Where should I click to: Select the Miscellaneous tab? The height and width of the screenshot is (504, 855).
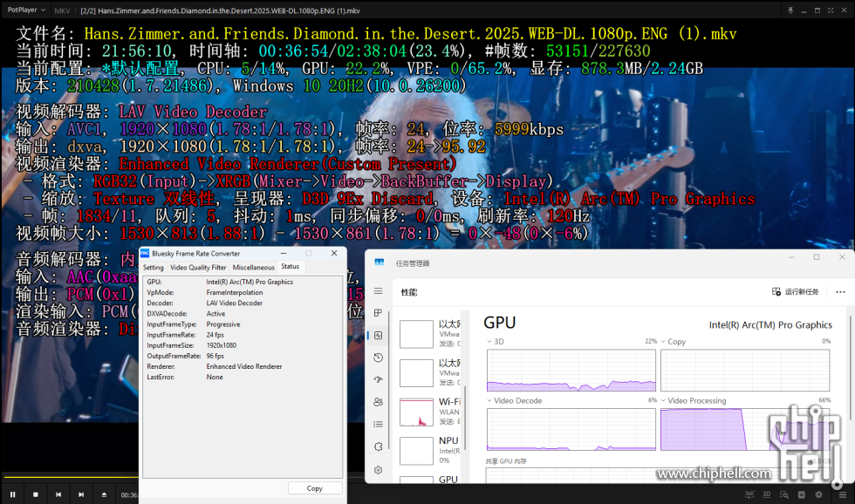point(254,268)
